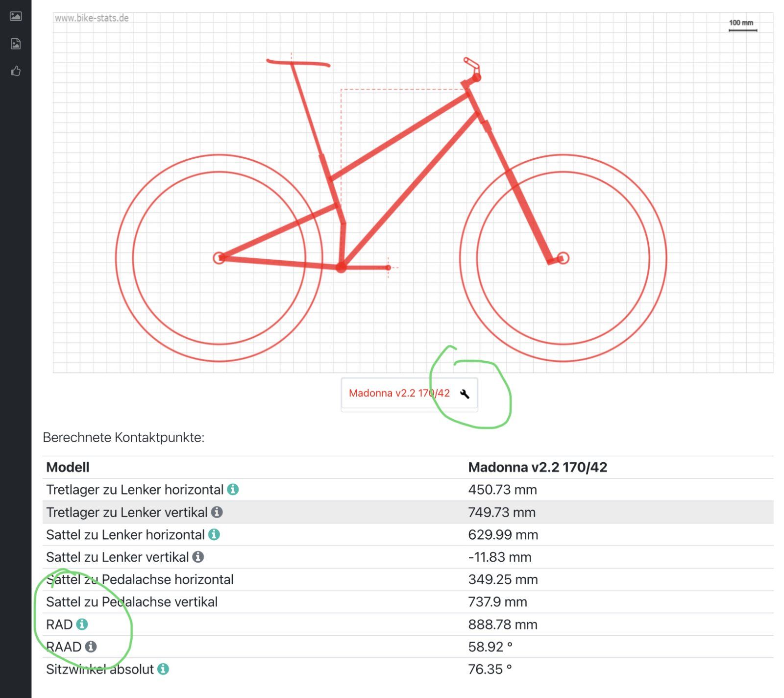The image size is (784, 698).
Task: Click the rear wheel axle in the diagram
Action: tap(219, 258)
